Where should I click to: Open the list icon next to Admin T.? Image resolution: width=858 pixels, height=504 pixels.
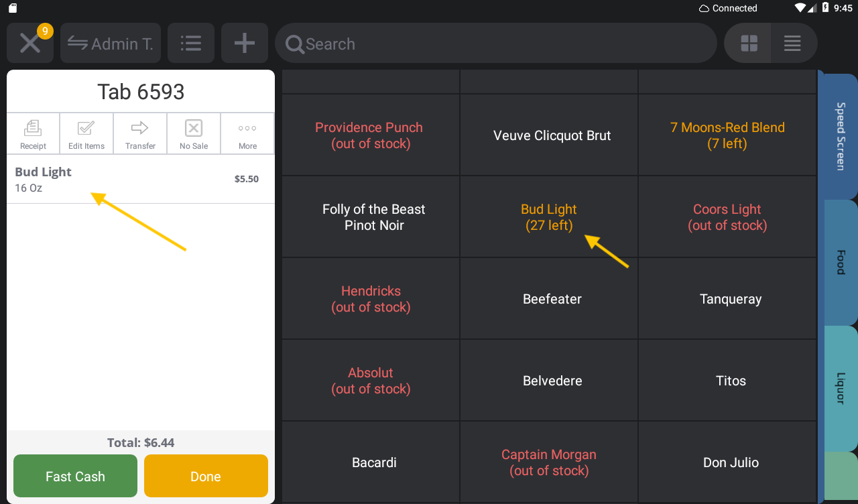coord(190,43)
